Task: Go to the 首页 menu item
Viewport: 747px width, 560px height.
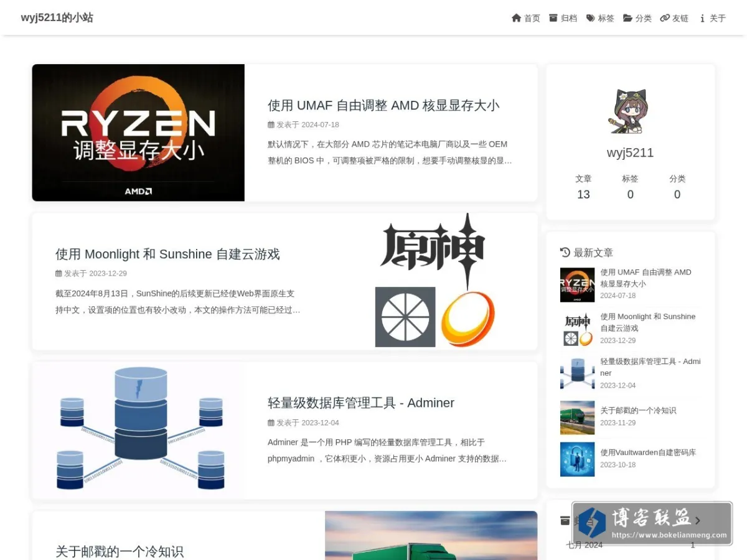Action: 532,18
